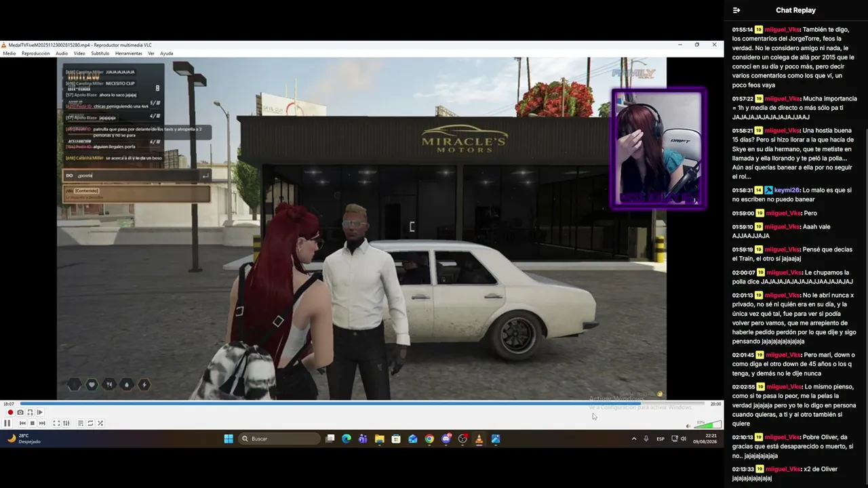Open Task View on the taskbar
The height and width of the screenshot is (488, 868).
pos(330,439)
